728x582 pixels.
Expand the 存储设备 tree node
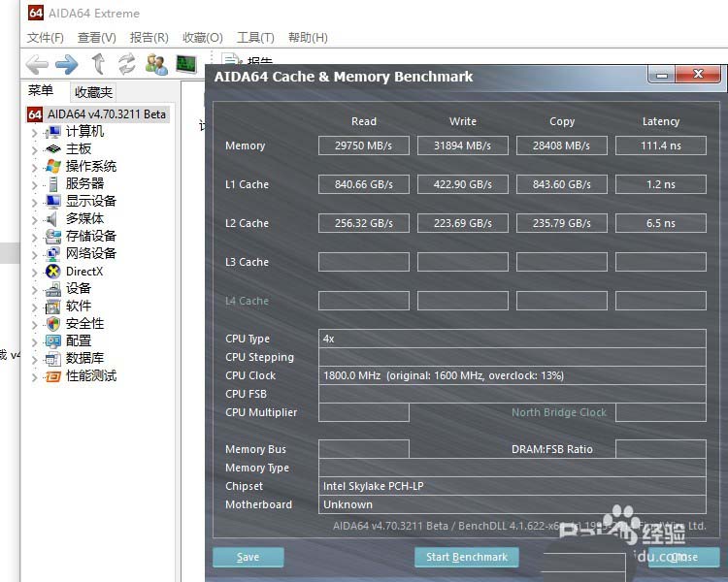pyautogui.click(x=34, y=238)
